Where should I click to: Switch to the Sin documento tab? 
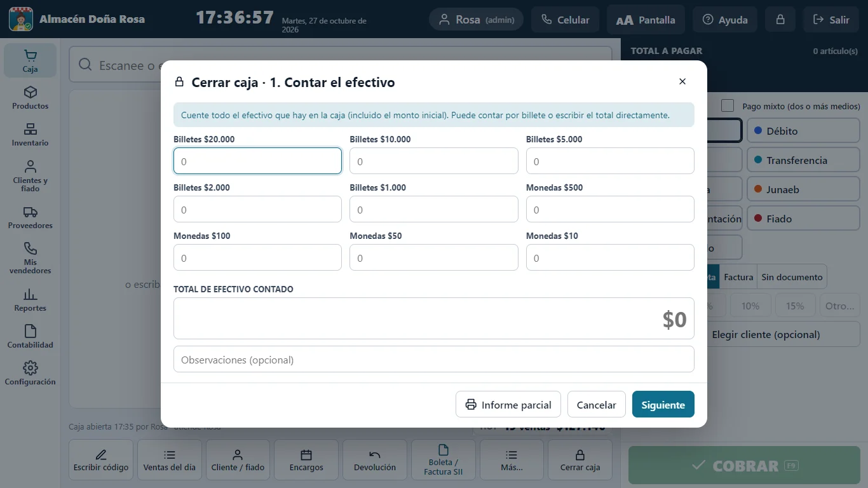pos(792,277)
